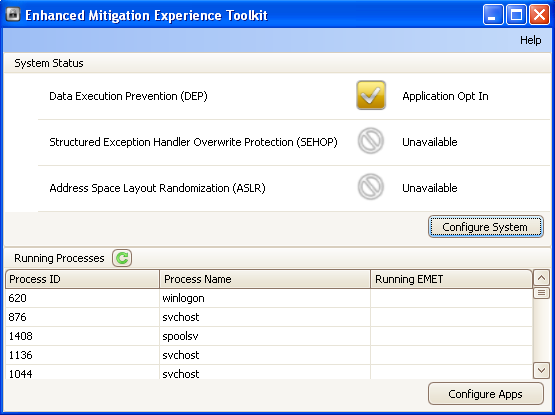The image size is (555, 415).
Task: Select the spoolsv process row
Action: point(269,336)
